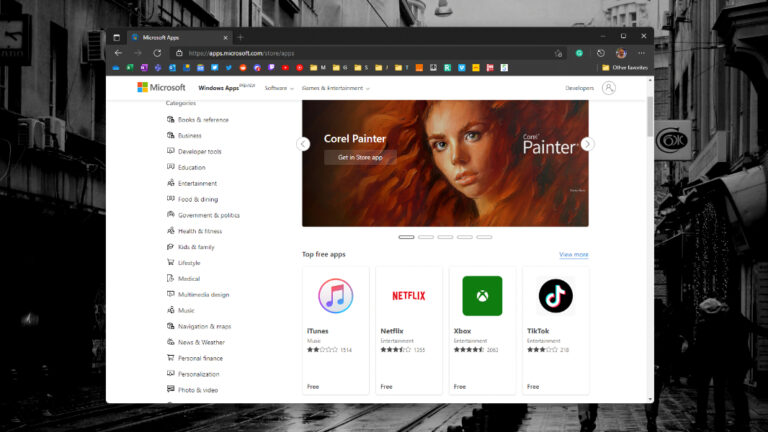Open the Medical category
This screenshot has height=432, width=768.
[184, 279]
